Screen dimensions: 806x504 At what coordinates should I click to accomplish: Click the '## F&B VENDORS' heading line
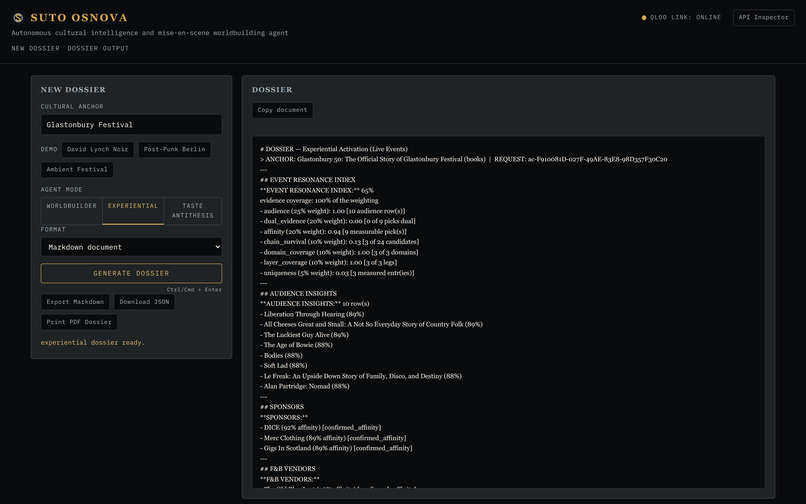coord(287,469)
